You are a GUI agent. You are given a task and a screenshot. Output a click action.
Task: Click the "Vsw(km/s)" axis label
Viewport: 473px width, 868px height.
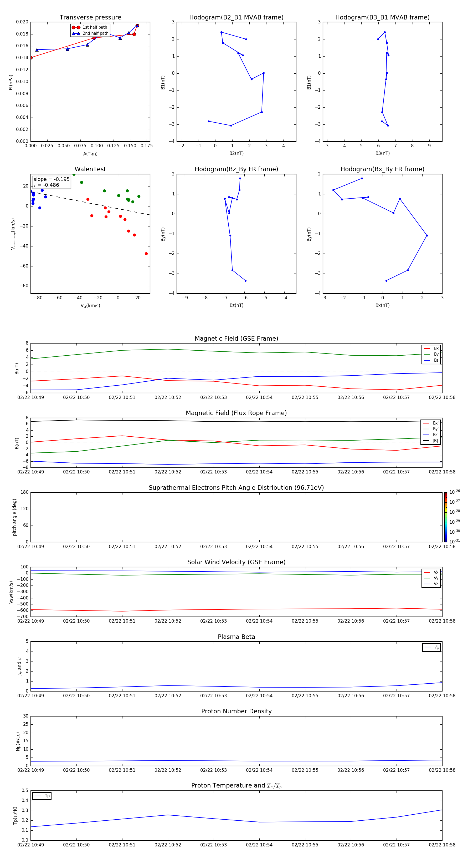(11, 592)
